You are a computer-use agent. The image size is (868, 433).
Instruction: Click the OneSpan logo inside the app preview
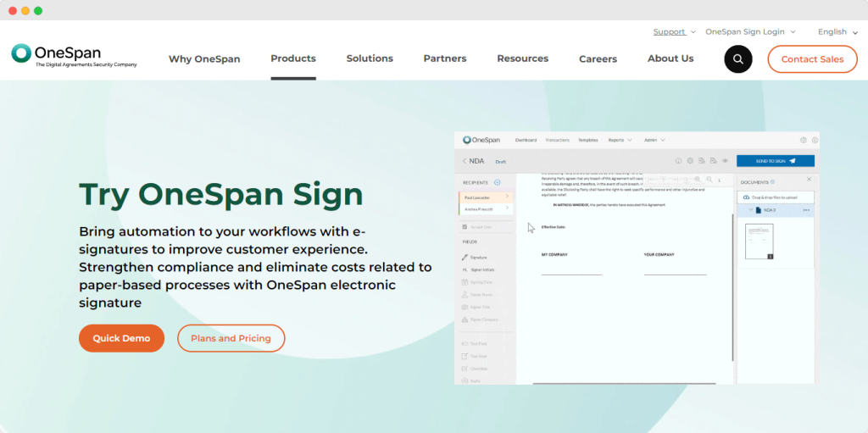click(481, 140)
